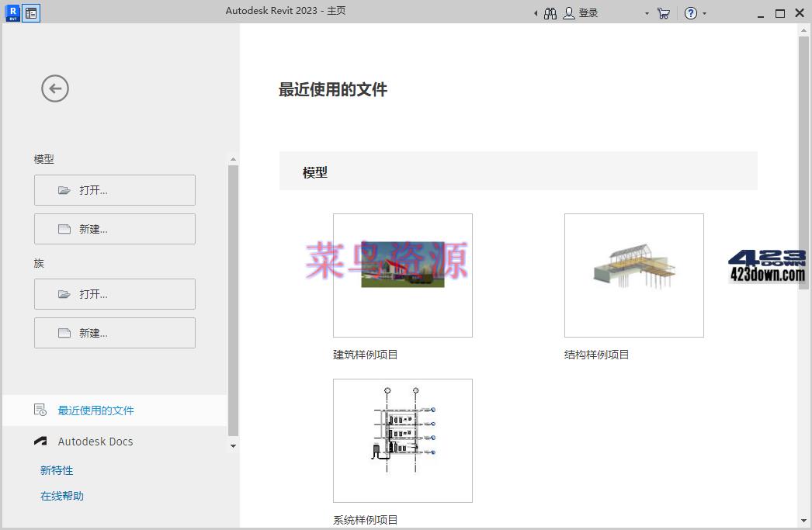This screenshot has height=530, width=812.
Task: Expand the sign-in account dropdown arrow
Action: point(645,13)
